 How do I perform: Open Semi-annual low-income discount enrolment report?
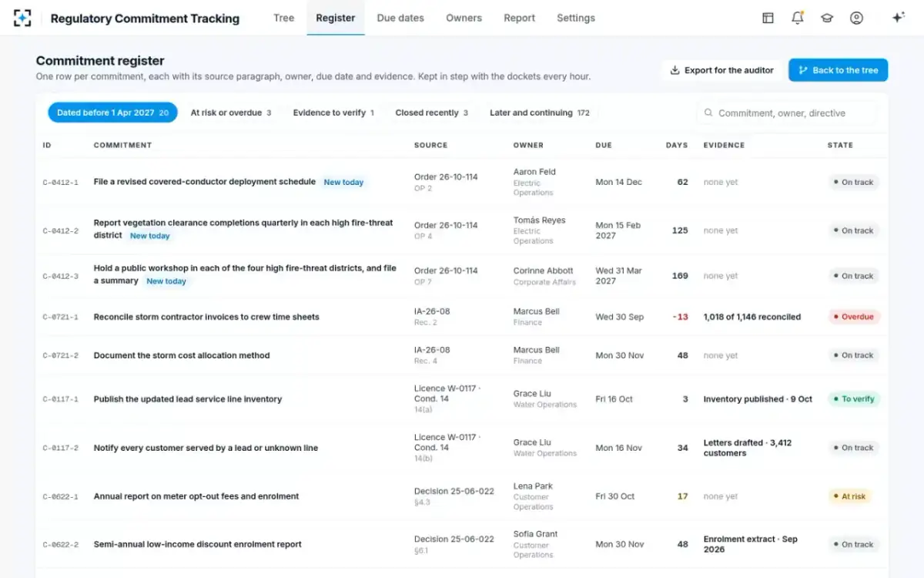pyautogui.click(x=198, y=544)
